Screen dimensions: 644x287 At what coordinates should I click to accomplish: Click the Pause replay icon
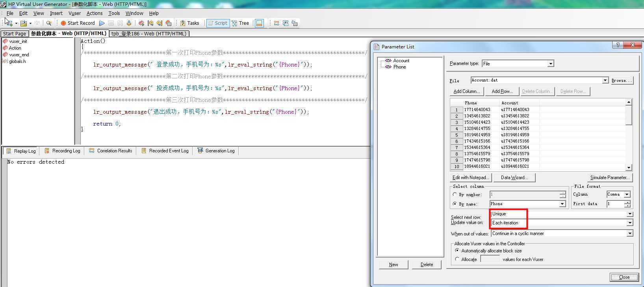coord(120,23)
